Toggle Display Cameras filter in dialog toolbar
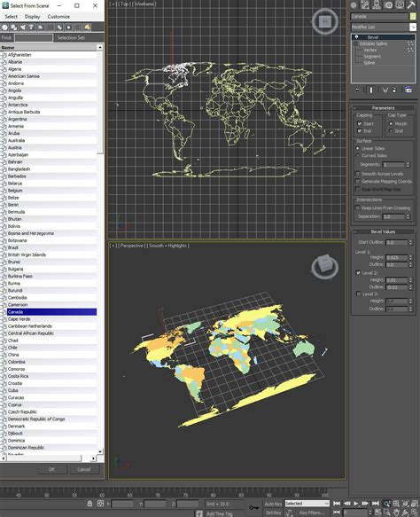This screenshot has width=420, height=517. click(x=32, y=27)
